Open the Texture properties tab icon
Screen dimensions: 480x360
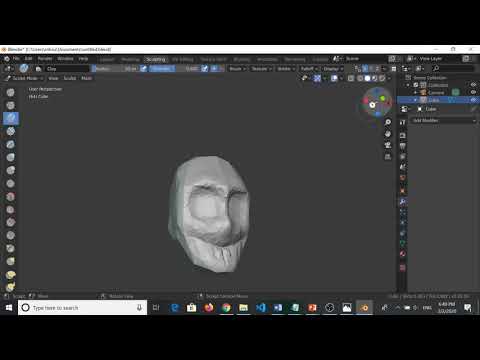[403, 268]
